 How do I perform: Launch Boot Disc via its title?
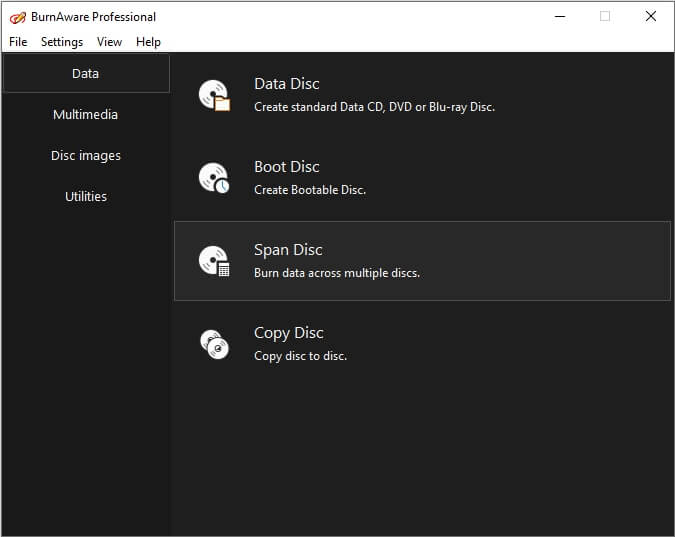point(287,168)
